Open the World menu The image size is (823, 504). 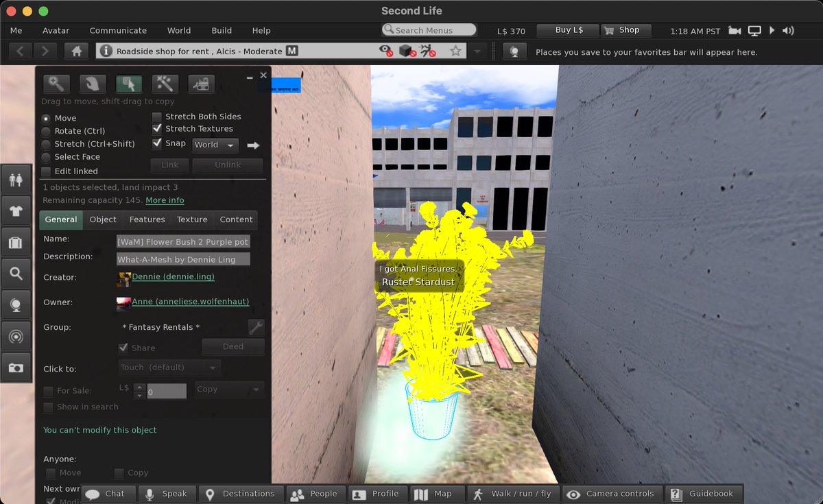point(179,31)
